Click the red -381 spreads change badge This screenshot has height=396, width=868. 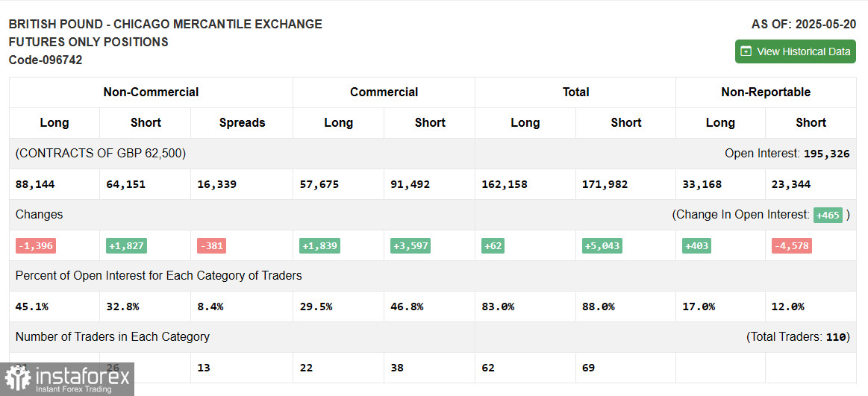tap(211, 245)
